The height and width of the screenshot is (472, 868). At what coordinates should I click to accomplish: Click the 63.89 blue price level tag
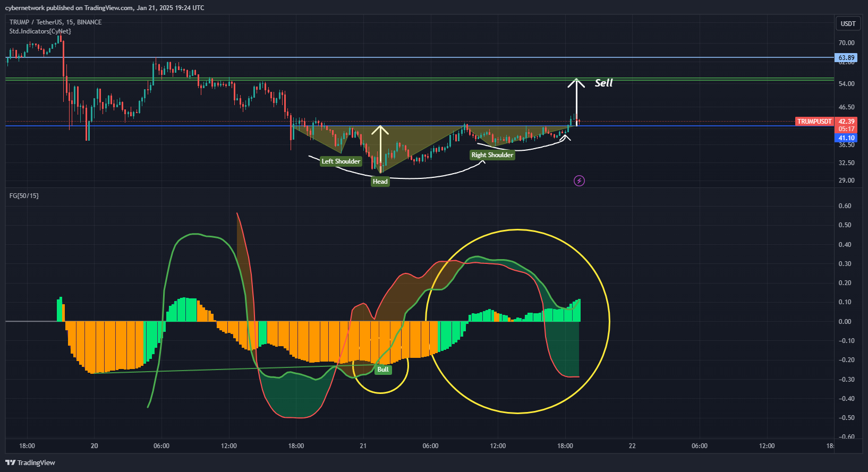point(846,58)
